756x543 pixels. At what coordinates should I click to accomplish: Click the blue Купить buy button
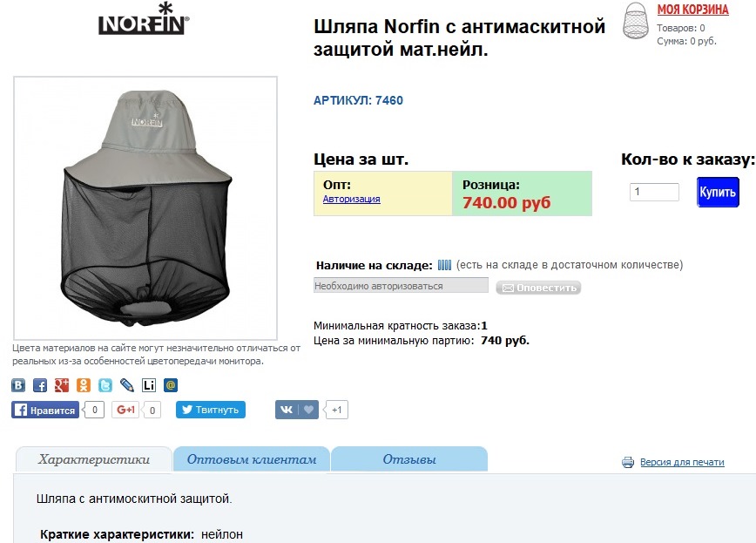(718, 192)
